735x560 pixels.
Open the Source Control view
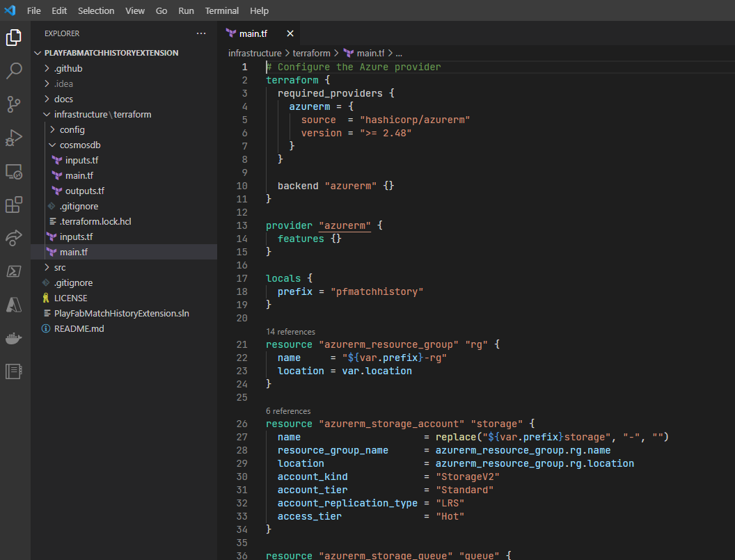tap(14, 104)
